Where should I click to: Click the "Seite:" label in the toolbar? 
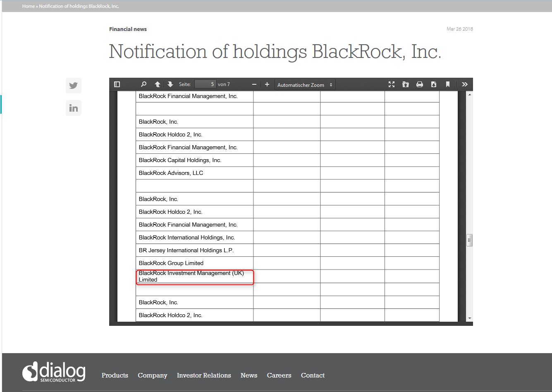tap(185, 84)
